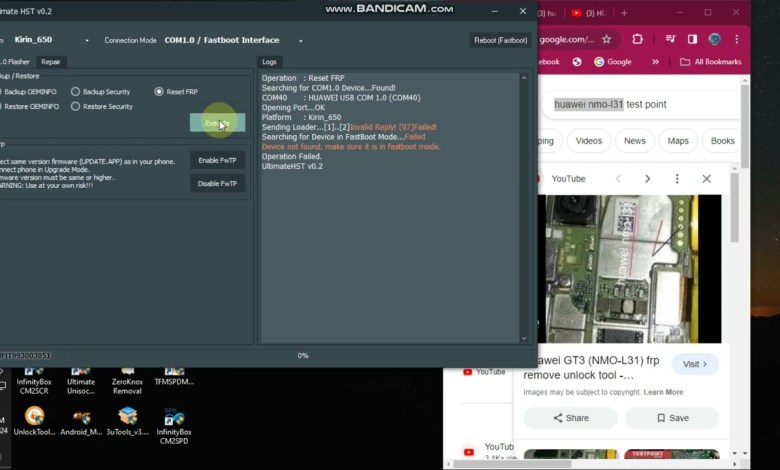Switch to the YouTube HU browser tab
The height and width of the screenshot is (470, 780).
pos(590,13)
